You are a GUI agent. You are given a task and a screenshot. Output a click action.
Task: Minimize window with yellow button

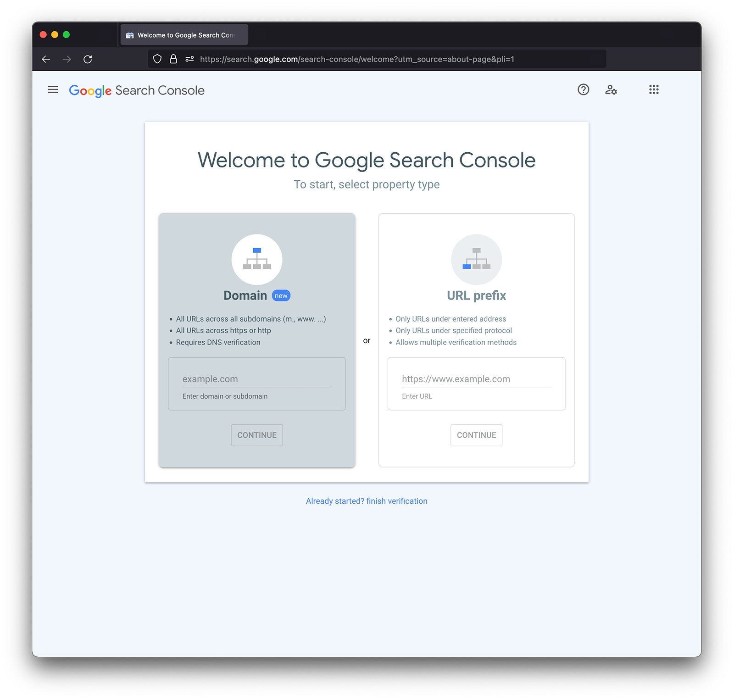(x=55, y=34)
